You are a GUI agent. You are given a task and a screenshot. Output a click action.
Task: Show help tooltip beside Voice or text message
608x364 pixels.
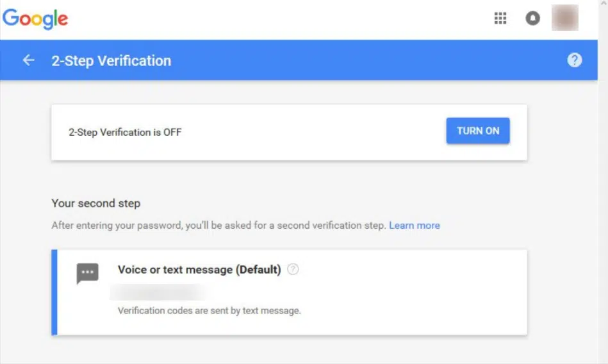point(293,269)
